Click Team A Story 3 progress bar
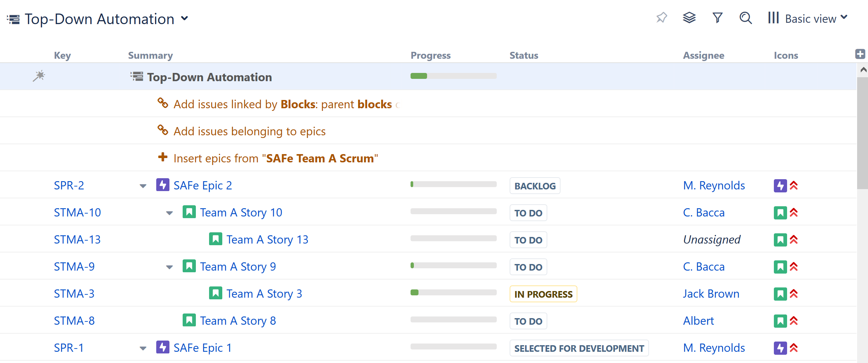Screen dimensions: 868x363 coord(453,292)
